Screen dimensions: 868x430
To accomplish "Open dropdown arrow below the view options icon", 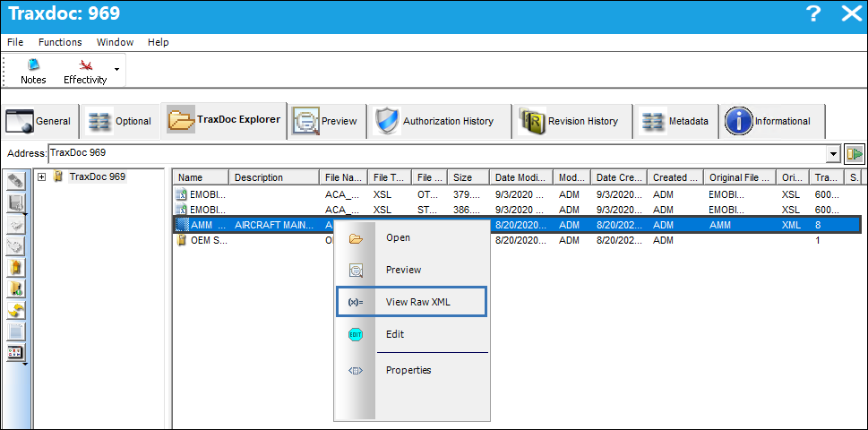I will [24, 364].
